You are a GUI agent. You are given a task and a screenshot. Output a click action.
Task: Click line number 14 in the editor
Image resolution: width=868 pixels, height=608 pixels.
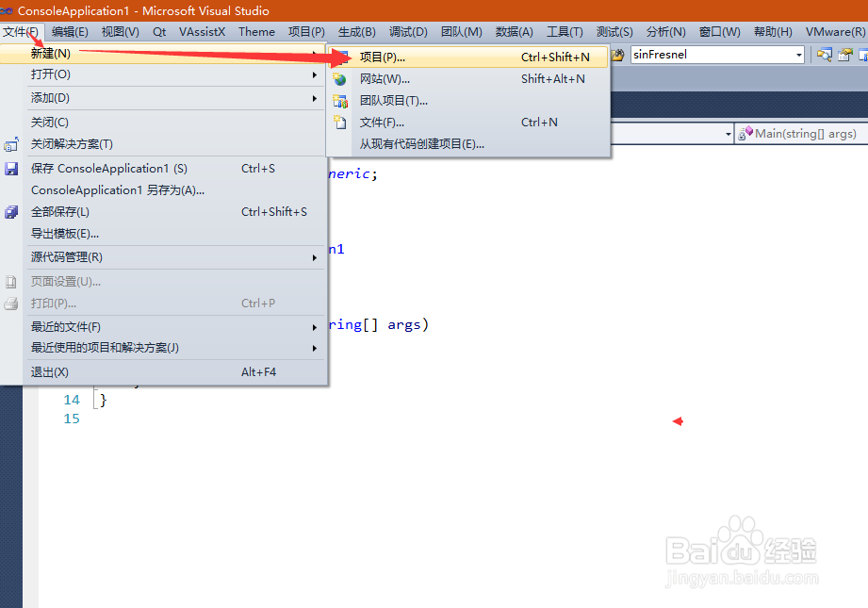point(72,400)
